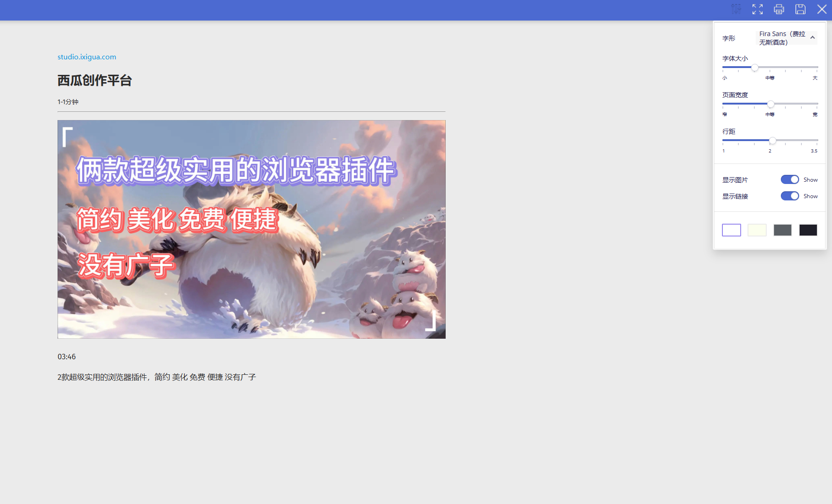Close reader view with the X icon
This screenshot has height=504, width=832.
pyautogui.click(x=822, y=9)
